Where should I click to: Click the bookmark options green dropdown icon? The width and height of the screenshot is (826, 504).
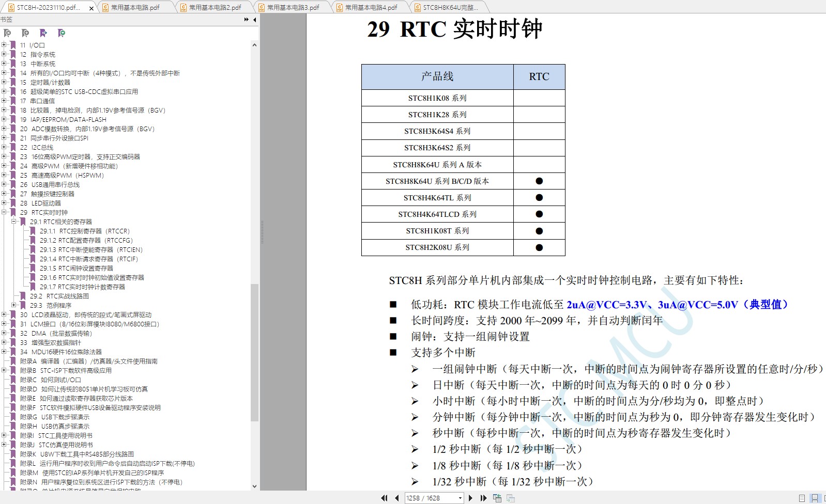pos(62,33)
